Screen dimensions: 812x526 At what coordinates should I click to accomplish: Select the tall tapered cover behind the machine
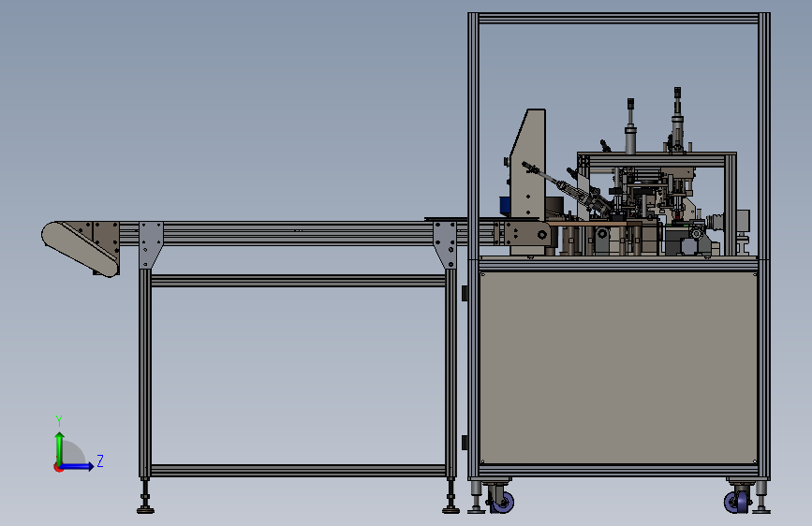tap(528, 182)
